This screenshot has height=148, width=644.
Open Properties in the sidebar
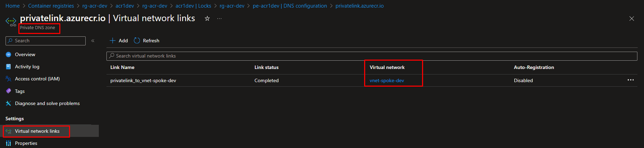tap(26, 143)
